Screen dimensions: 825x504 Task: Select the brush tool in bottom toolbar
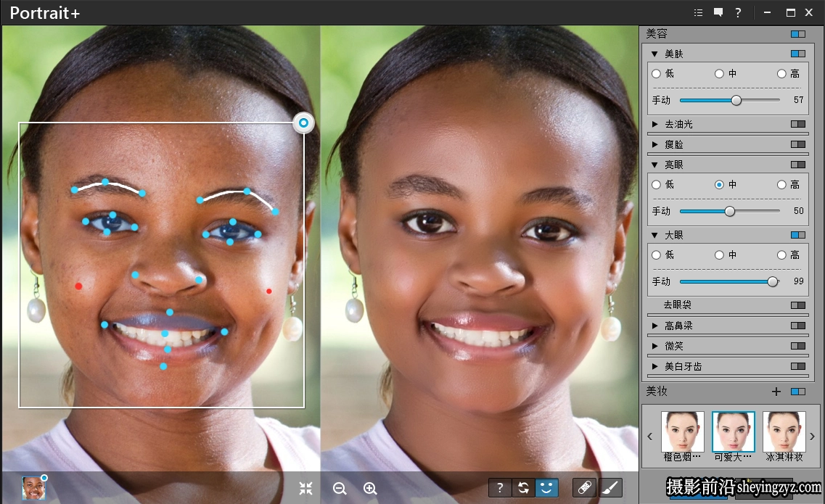[x=609, y=488]
